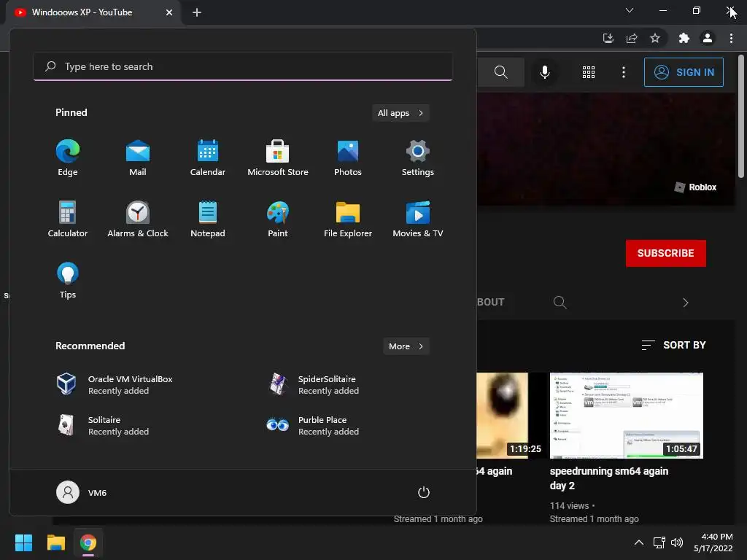This screenshot has width=747, height=560.
Task: Open speedrunning sm64 again day 2 title
Action: pos(609,478)
